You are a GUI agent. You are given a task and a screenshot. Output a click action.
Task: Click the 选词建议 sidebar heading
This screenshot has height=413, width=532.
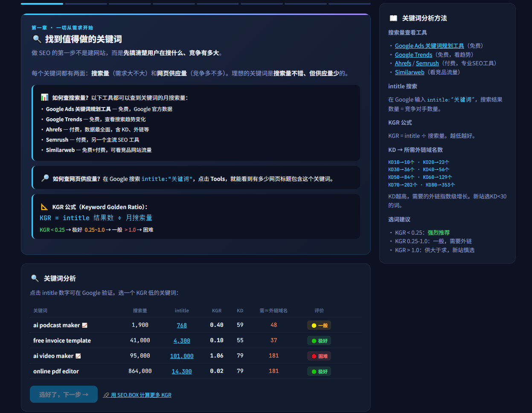click(399, 219)
